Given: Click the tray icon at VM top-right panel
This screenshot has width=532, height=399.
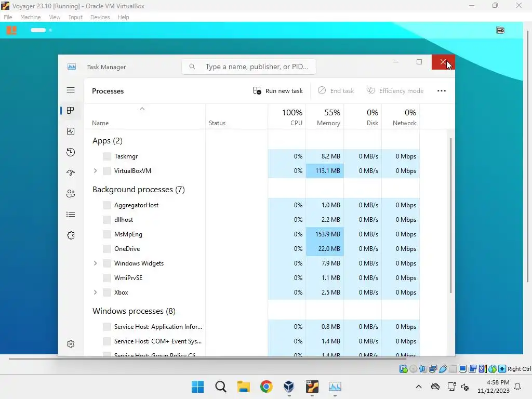Looking at the screenshot, I should coord(500,30).
